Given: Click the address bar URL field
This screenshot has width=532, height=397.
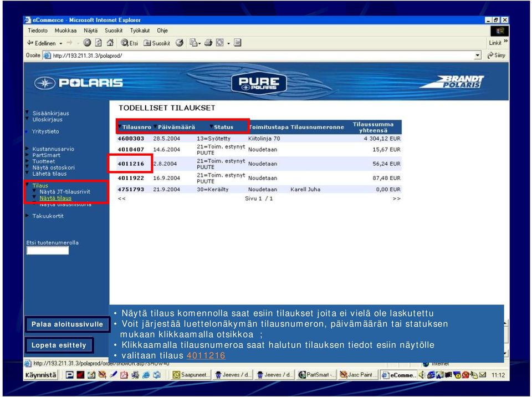Looking at the screenshot, I should tap(263, 55).
